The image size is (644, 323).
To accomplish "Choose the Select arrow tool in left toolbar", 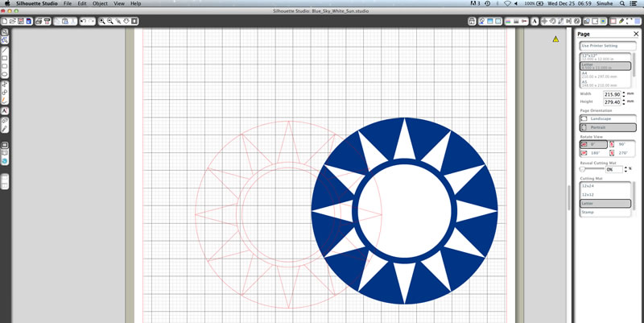I will point(5,32).
